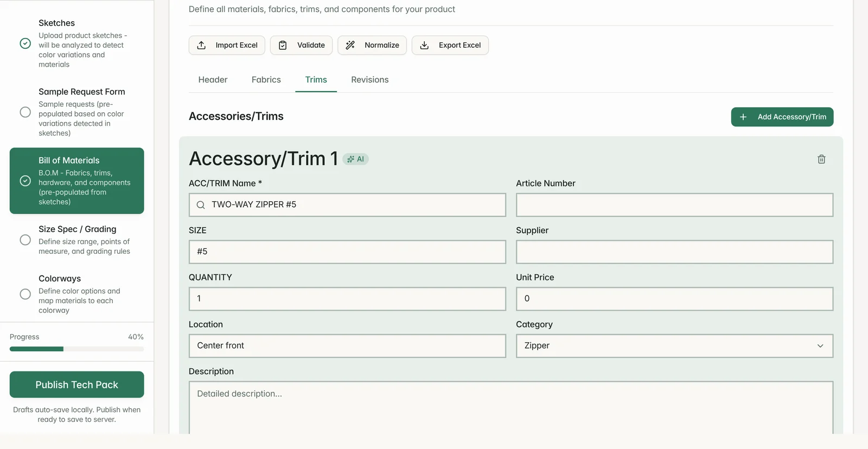Click the Add Accessory/Trim button
Screen dimensions: 868x449
[782, 117]
